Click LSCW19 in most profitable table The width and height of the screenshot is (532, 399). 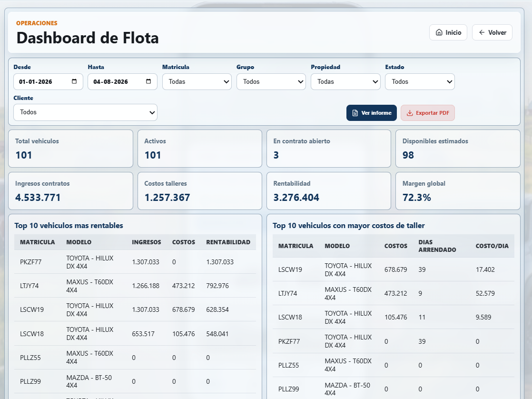[x=32, y=309]
